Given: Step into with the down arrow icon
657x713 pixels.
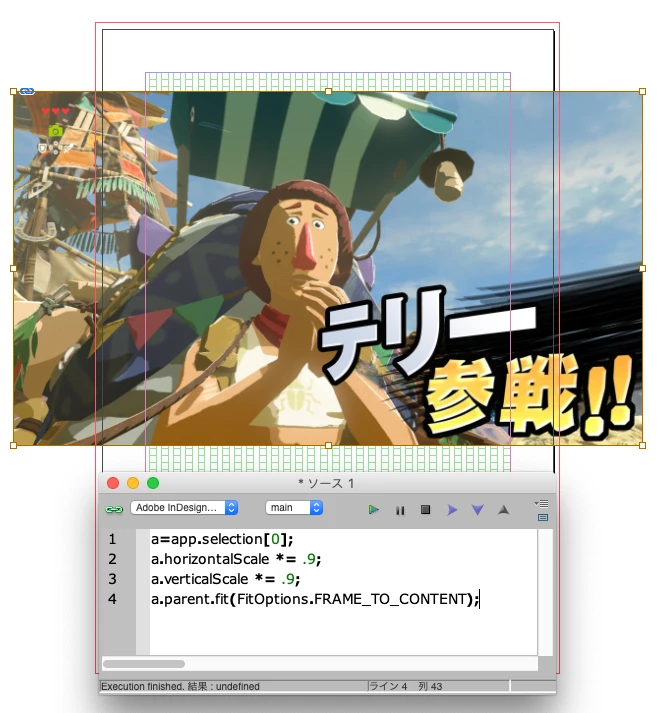Looking at the screenshot, I should (477, 510).
